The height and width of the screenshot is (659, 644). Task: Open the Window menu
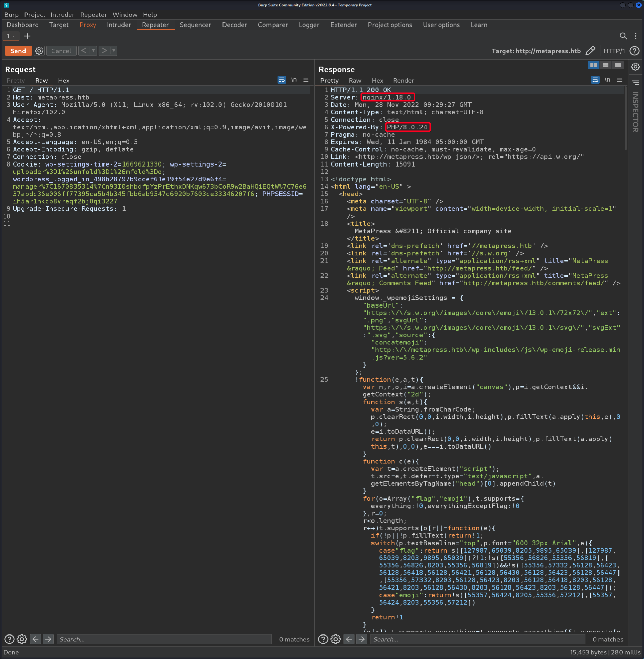125,15
